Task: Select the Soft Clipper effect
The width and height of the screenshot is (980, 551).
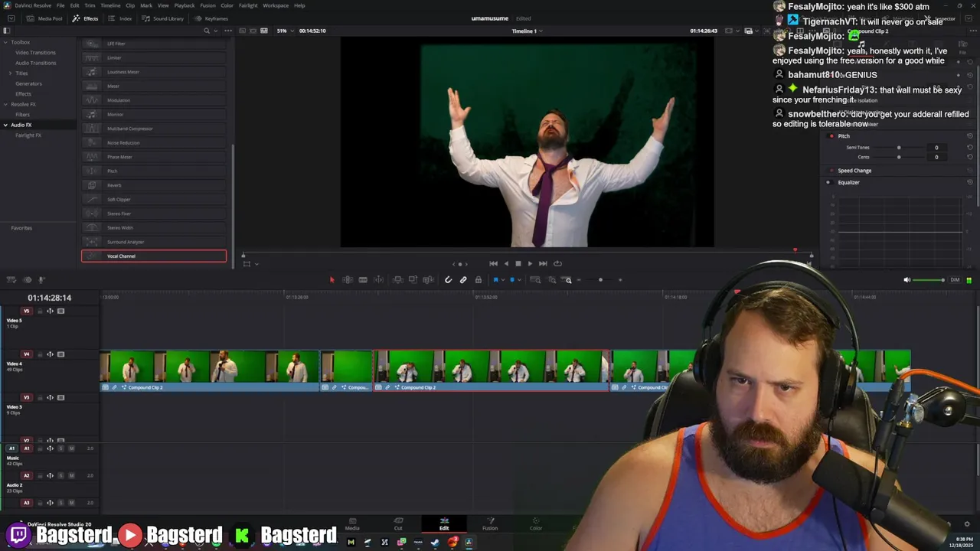Action: pyautogui.click(x=154, y=200)
